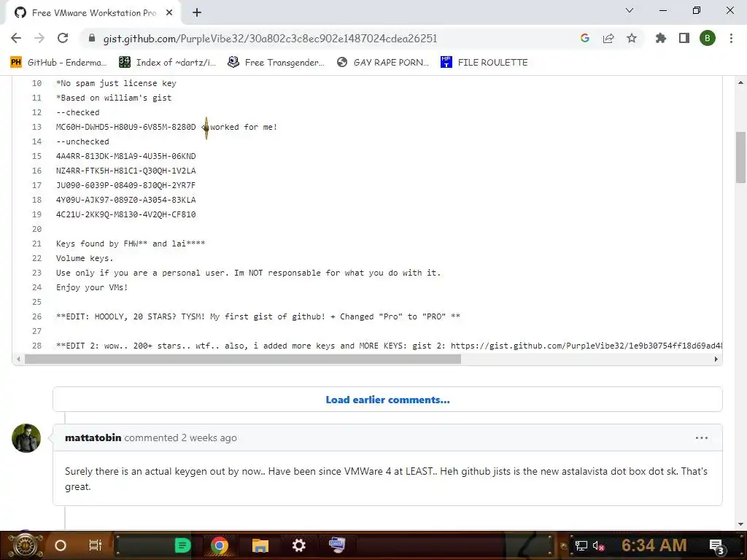
Task: Open the comment's three-dot options menu
Action: (701, 437)
